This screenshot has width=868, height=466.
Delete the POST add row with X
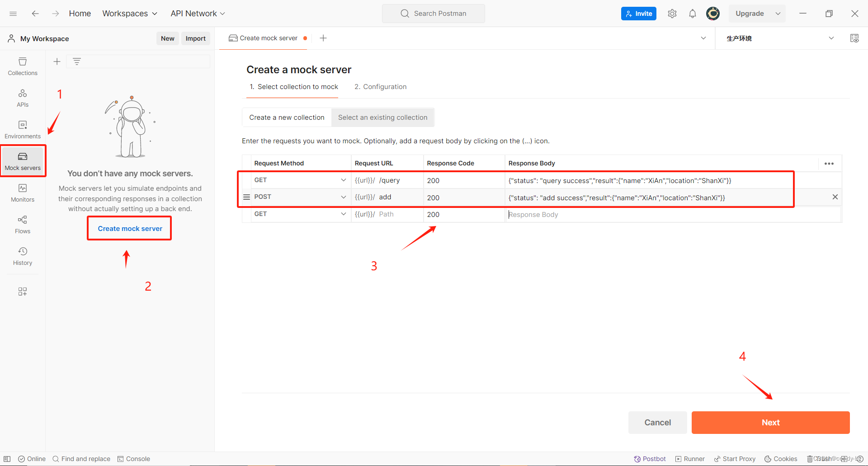835,197
